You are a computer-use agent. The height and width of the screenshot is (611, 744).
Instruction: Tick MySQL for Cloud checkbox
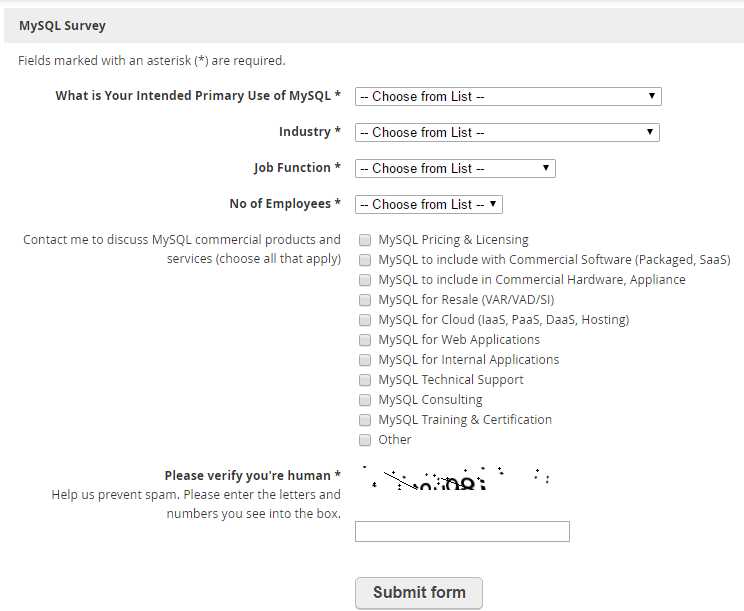click(x=365, y=320)
